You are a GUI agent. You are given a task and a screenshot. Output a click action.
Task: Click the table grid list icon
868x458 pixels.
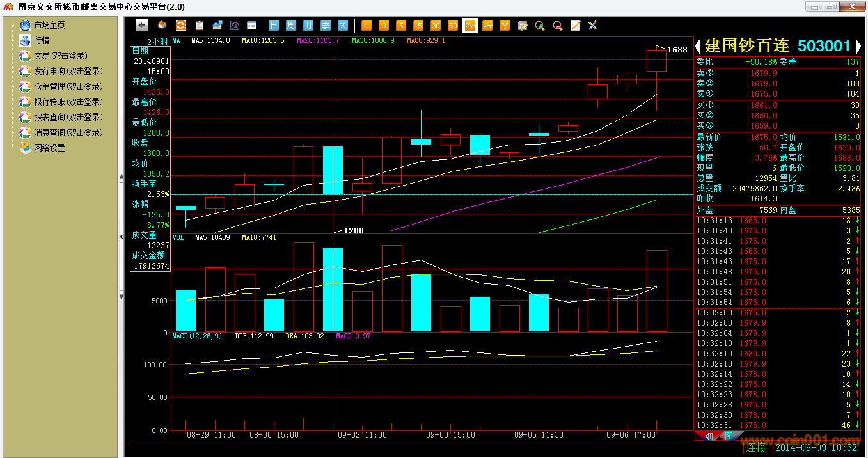point(251,26)
